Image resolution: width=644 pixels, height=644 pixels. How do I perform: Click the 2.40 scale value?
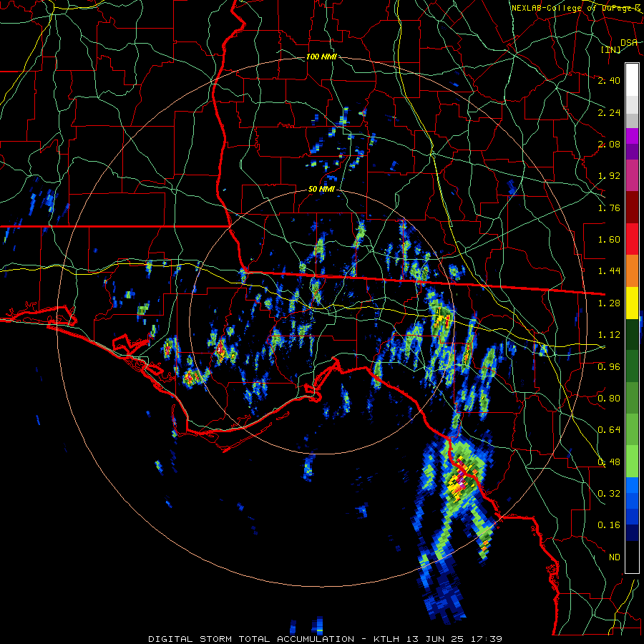(609, 80)
